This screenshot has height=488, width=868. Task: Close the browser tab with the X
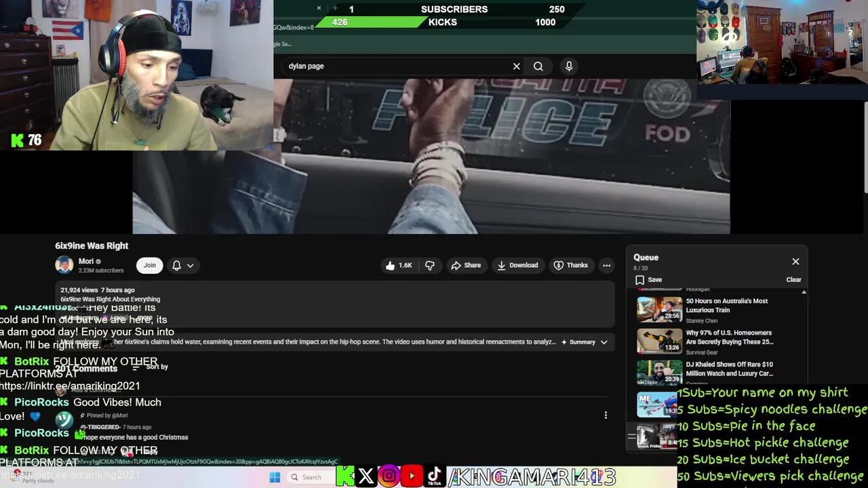(319, 8)
